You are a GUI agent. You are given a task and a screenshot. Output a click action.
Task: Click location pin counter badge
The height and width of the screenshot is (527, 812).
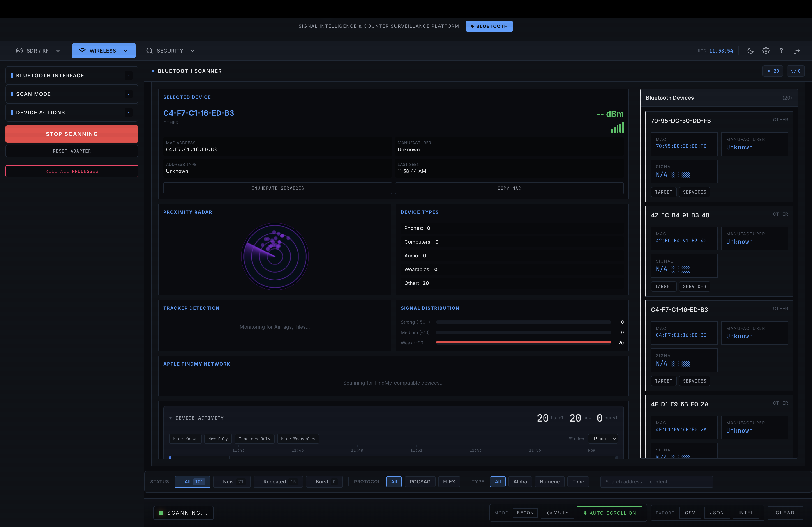coord(796,71)
